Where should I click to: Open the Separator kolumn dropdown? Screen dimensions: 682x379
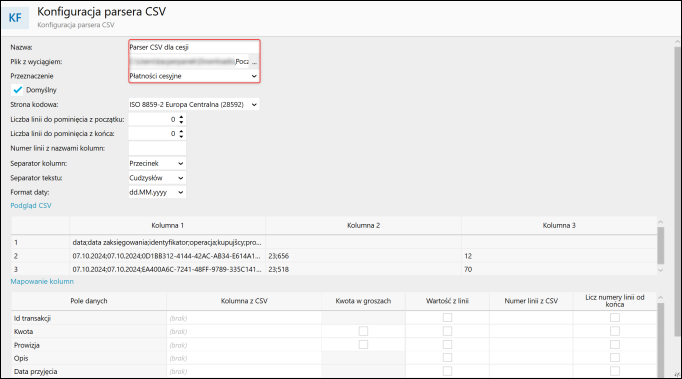(157, 164)
